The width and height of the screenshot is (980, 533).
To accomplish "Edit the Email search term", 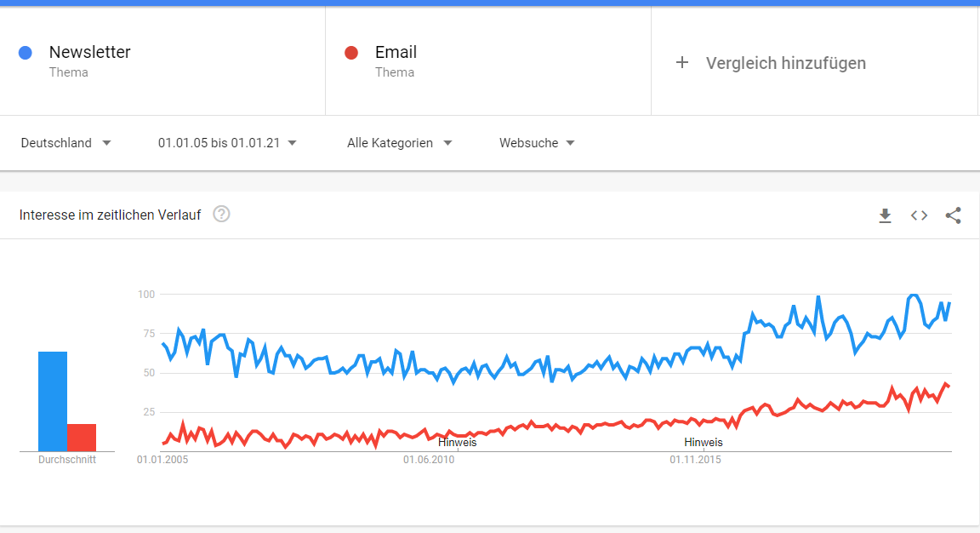I will (x=396, y=53).
